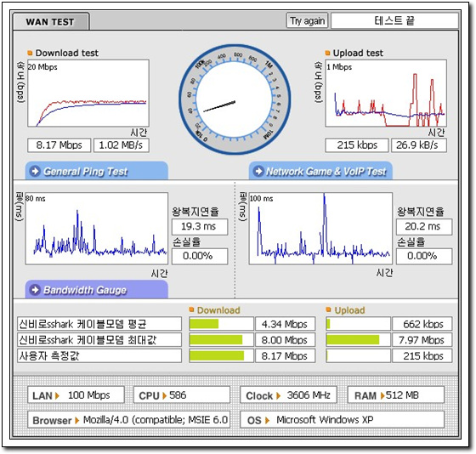This screenshot has height=454, width=476.
Task: Select the 19.3 ms round trip value
Action: (200, 227)
